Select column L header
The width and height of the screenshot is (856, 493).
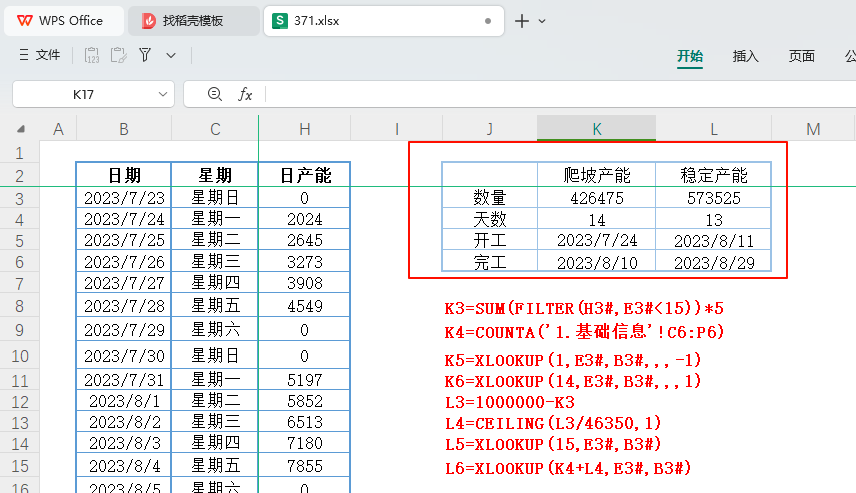point(714,129)
